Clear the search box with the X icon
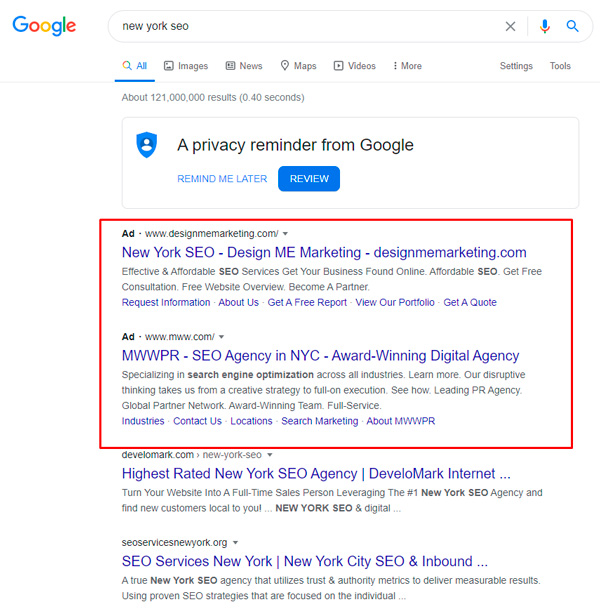600x615 pixels. pyautogui.click(x=510, y=26)
